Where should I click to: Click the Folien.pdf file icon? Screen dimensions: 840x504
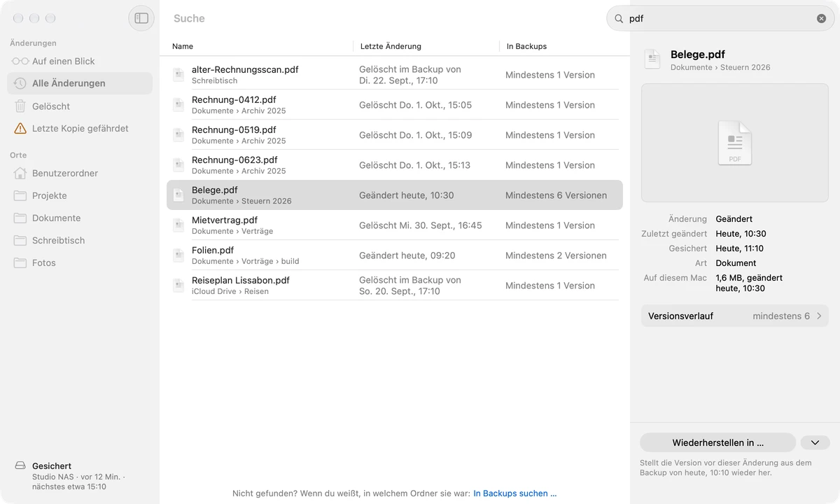(178, 255)
